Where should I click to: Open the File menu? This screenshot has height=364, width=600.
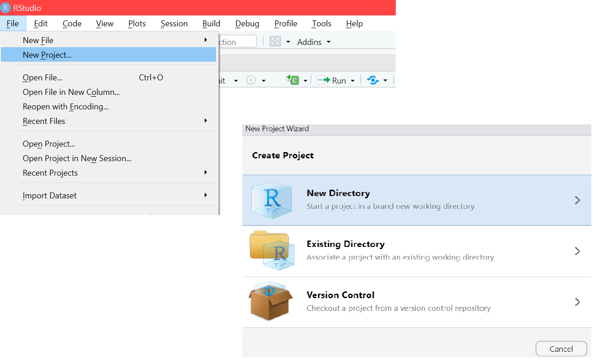click(x=13, y=24)
